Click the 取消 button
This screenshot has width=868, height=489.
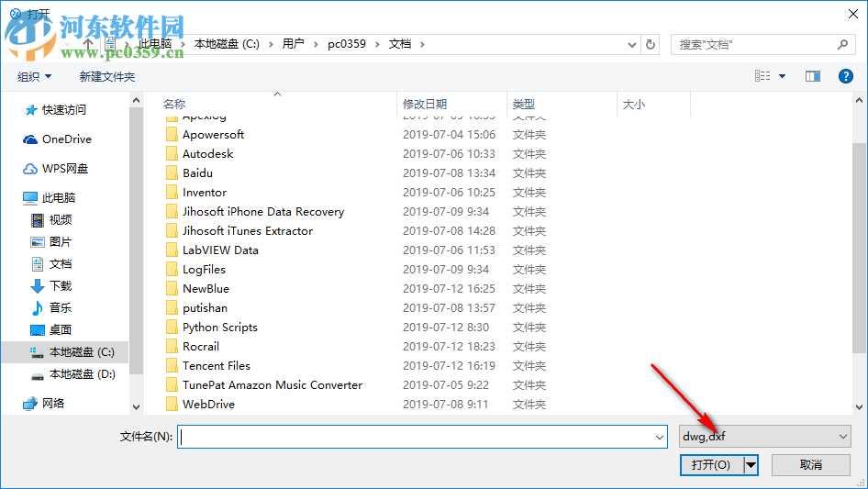pos(811,465)
